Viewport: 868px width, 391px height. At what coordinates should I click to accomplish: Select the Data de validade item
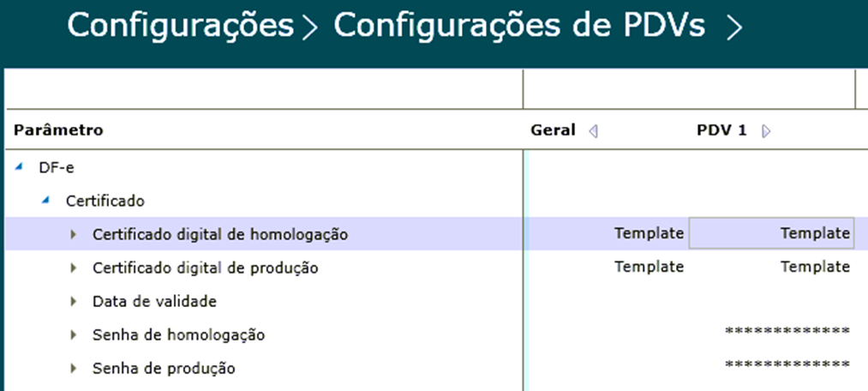(154, 302)
